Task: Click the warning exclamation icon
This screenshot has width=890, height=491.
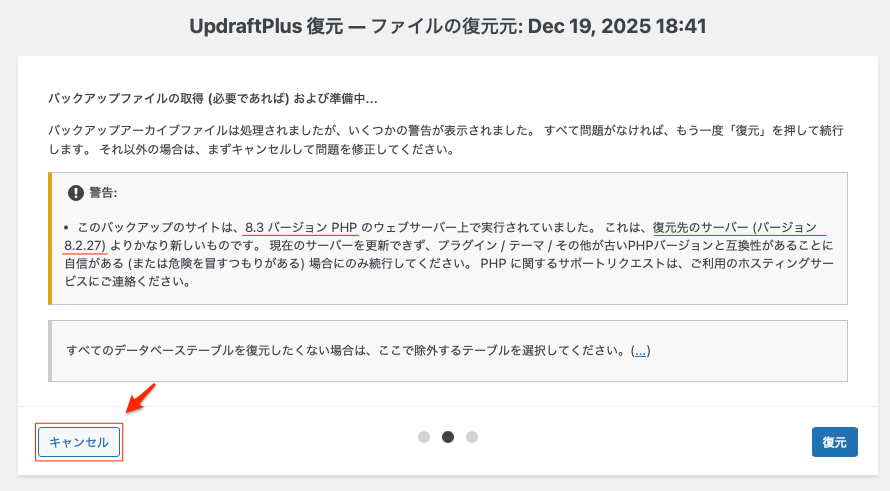Action: pyautogui.click(x=75, y=193)
